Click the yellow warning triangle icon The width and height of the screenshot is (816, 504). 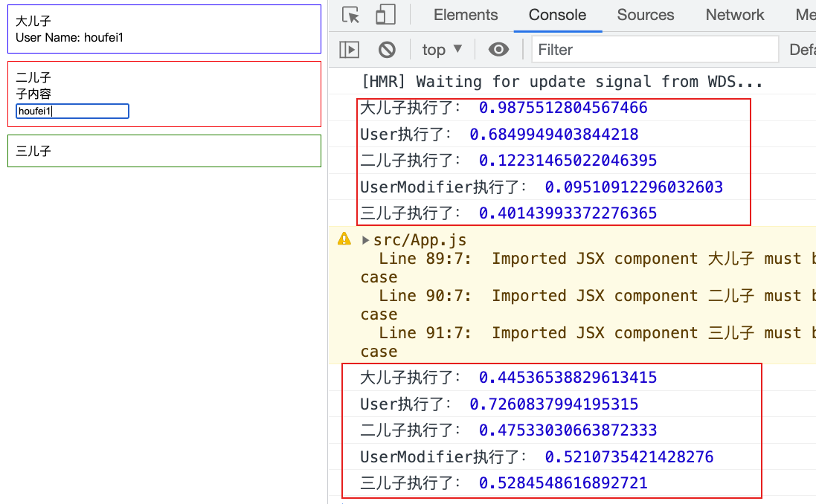(344, 239)
